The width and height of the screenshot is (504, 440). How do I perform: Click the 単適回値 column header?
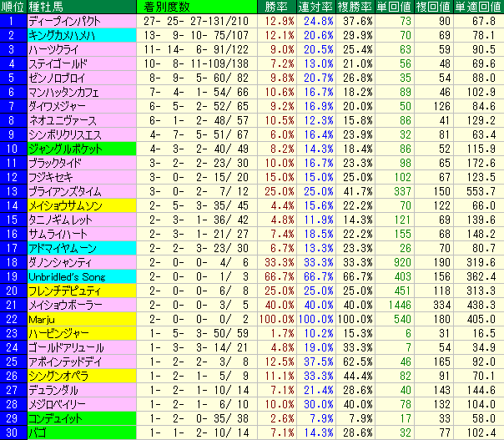pyautogui.click(x=479, y=7)
